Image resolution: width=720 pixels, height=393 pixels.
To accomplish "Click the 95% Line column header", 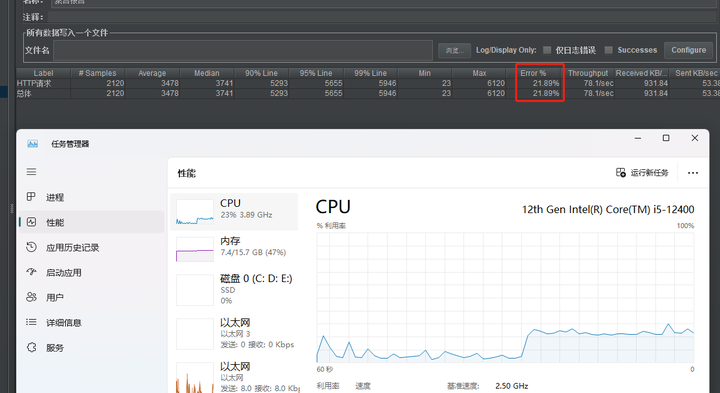I will tap(316, 73).
